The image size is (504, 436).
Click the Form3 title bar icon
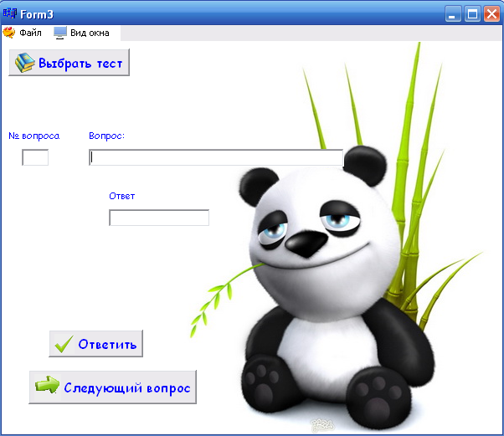10,13
